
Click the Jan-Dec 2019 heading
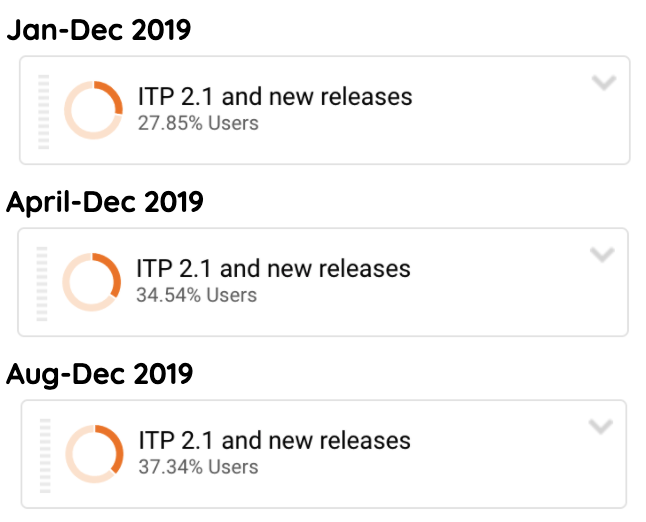coord(99,30)
